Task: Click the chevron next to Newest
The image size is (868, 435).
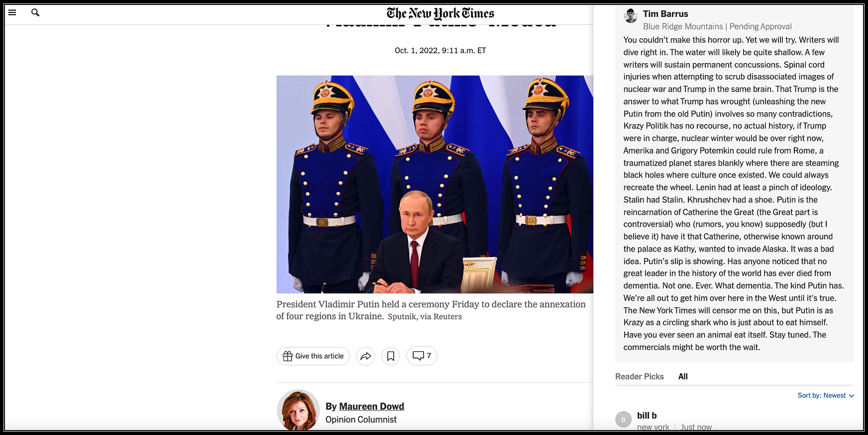Action: [852, 396]
